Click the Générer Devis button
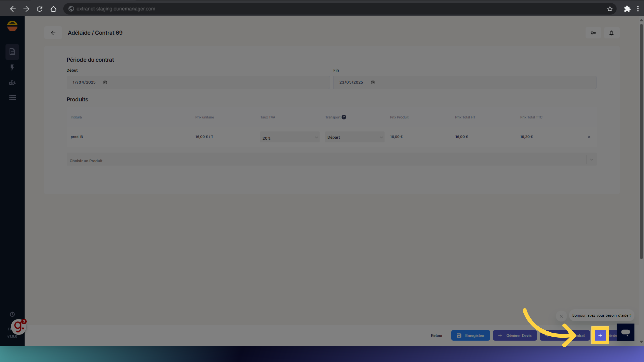 click(x=515, y=335)
